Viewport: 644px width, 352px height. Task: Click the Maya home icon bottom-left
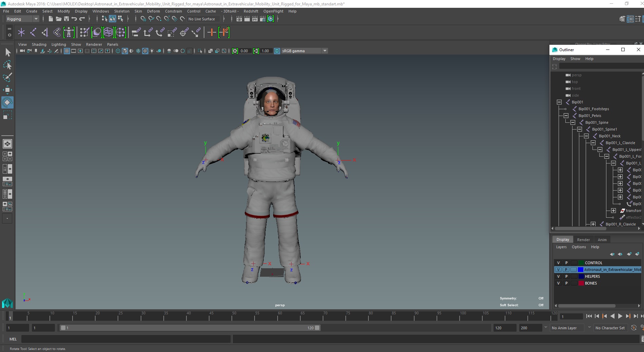click(x=7, y=303)
